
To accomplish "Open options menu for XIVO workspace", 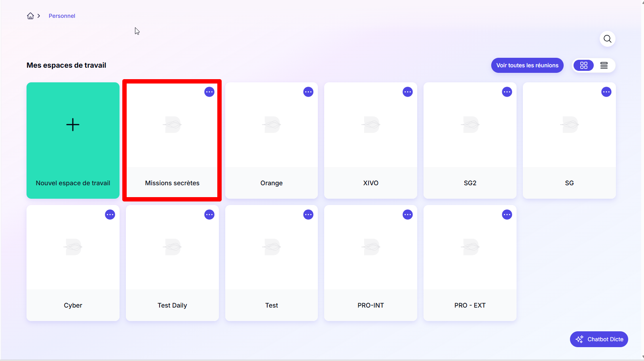I will click(x=408, y=92).
